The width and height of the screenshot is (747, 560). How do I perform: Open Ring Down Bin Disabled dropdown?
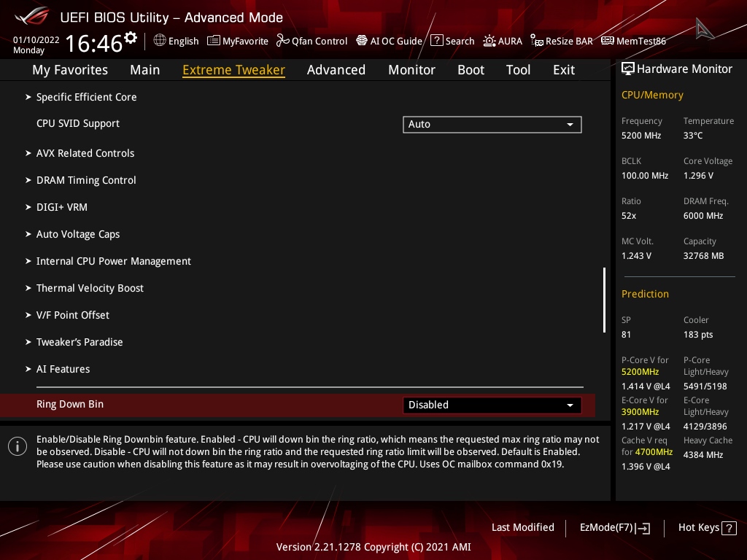point(492,405)
